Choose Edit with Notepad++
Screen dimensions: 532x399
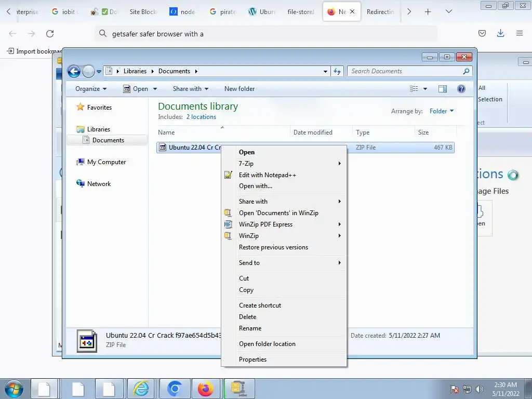[284, 175]
